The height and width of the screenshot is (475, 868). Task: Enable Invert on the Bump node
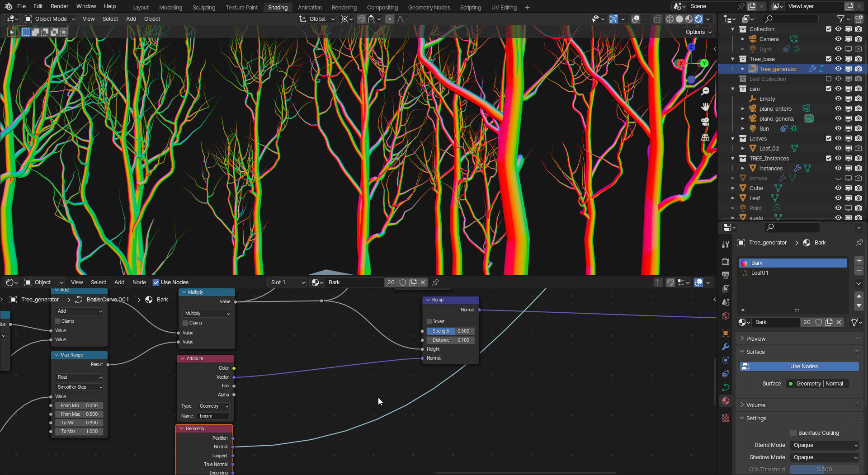(429, 322)
